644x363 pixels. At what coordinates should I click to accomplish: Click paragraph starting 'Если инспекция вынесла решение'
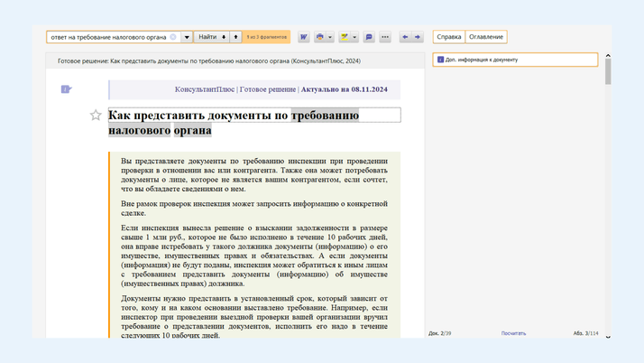click(254, 256)
